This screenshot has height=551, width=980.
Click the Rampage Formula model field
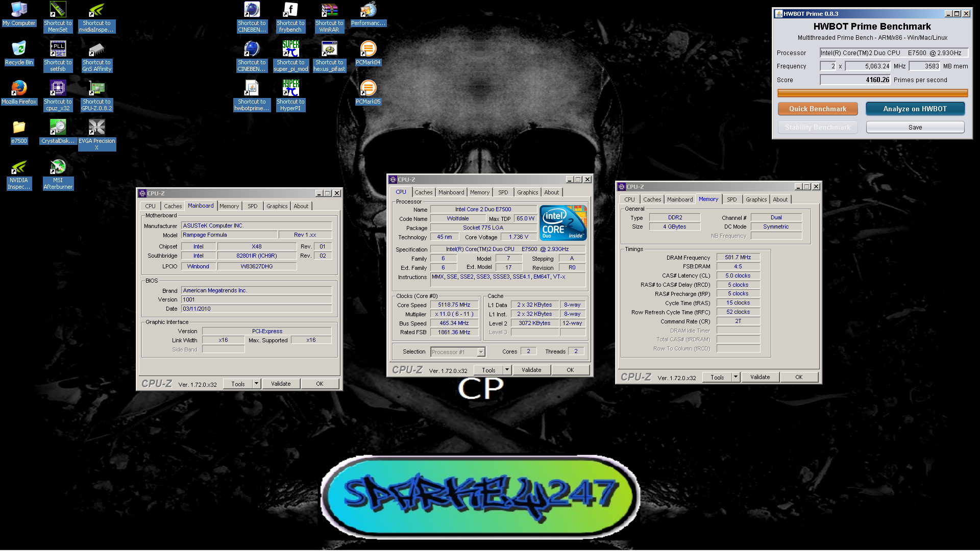tap(229, 235)
